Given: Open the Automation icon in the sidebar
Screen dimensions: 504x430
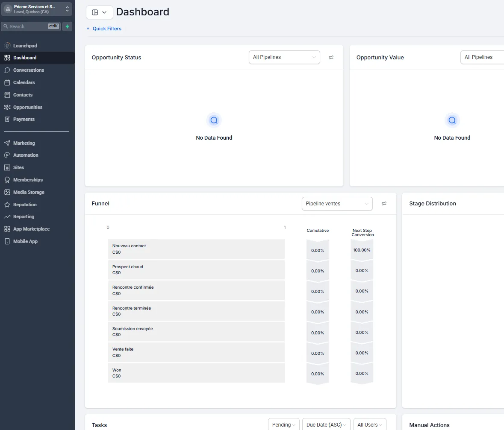Looking at the screenshot, I should pyautogui.click(x=8, y=155).
